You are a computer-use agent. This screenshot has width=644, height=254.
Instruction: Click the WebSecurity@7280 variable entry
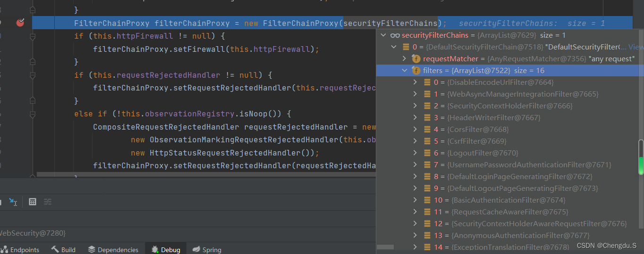tap(33, 233)
